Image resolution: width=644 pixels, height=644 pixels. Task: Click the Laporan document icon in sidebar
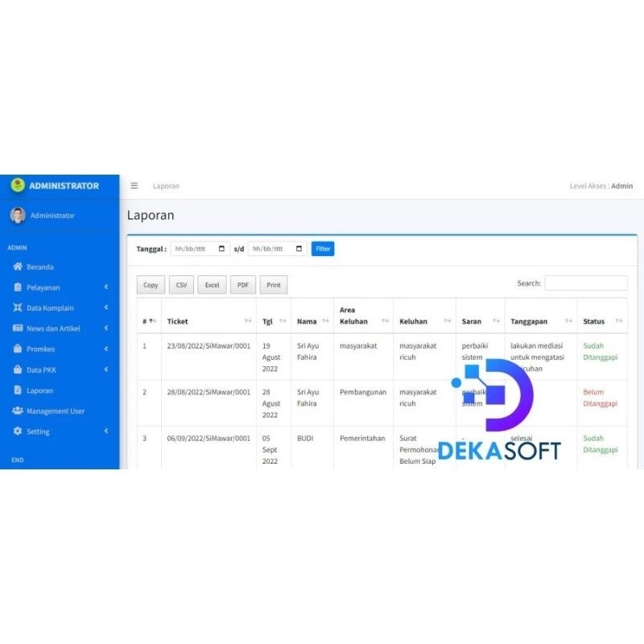(18, 390)
